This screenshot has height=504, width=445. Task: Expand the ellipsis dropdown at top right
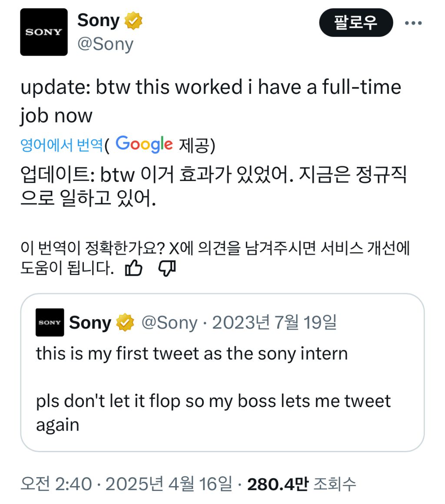[414, 23]
